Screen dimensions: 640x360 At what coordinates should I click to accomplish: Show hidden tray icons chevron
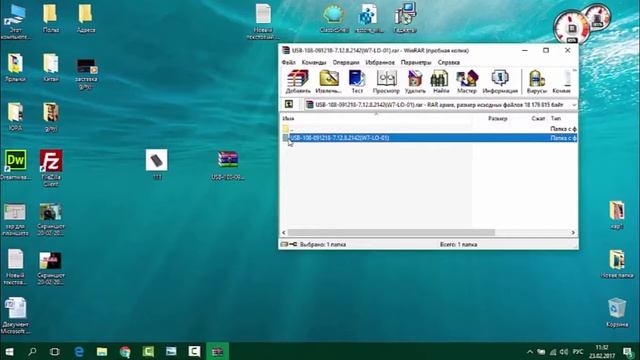coord(529,352)
